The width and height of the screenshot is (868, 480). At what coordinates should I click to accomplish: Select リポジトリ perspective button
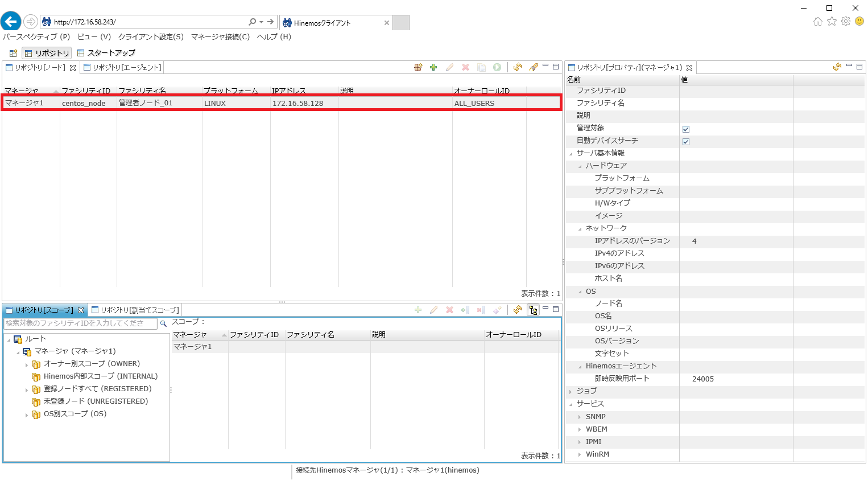coord(47,53)
